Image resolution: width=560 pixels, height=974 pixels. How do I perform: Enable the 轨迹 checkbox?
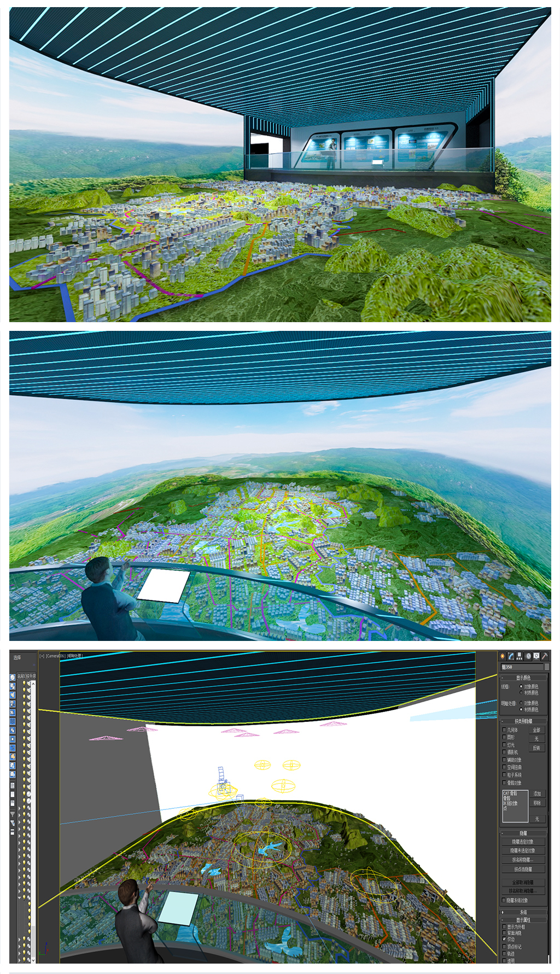point(504,953)
